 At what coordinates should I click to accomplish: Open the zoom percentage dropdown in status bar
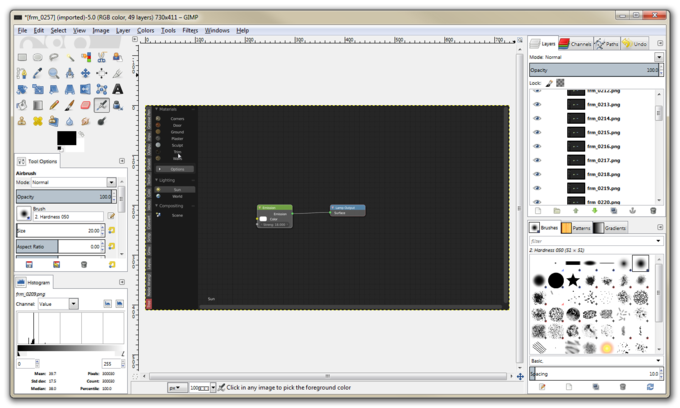(213, 388)
